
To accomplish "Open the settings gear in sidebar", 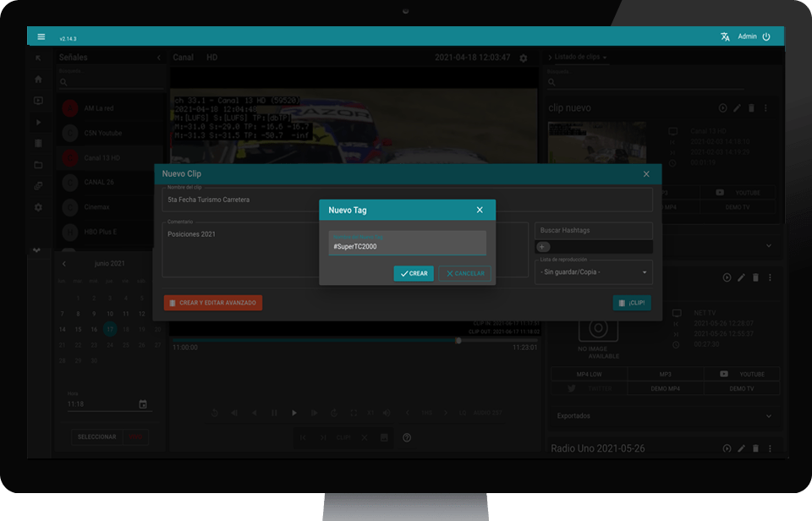I will point(38,207).
